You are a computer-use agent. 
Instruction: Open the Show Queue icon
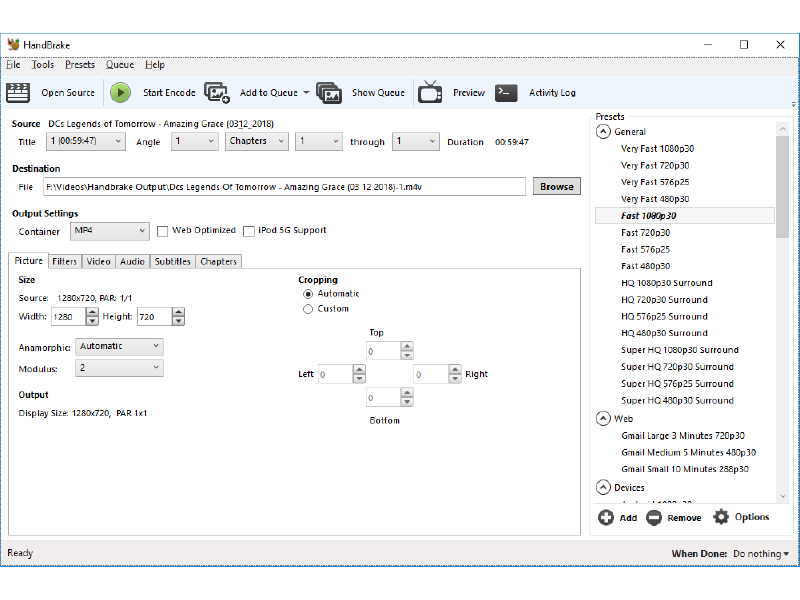[329, 93]
